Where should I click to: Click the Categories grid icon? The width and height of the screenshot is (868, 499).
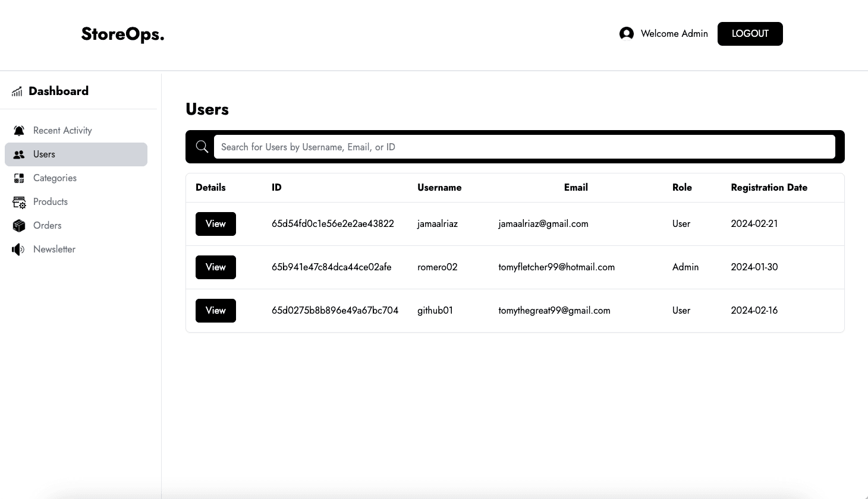coord(19,178)
